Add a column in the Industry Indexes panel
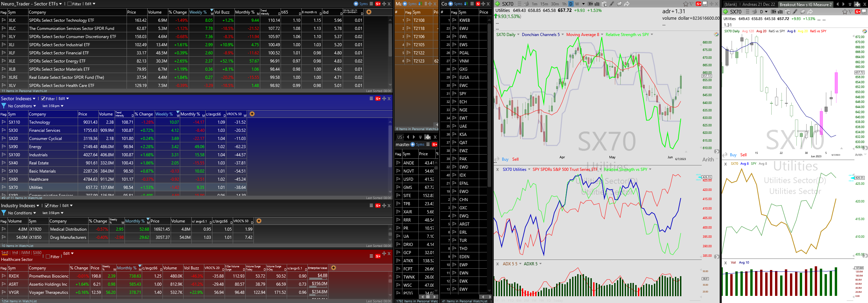The image size is (868, 303). click(x=259, y=221)
